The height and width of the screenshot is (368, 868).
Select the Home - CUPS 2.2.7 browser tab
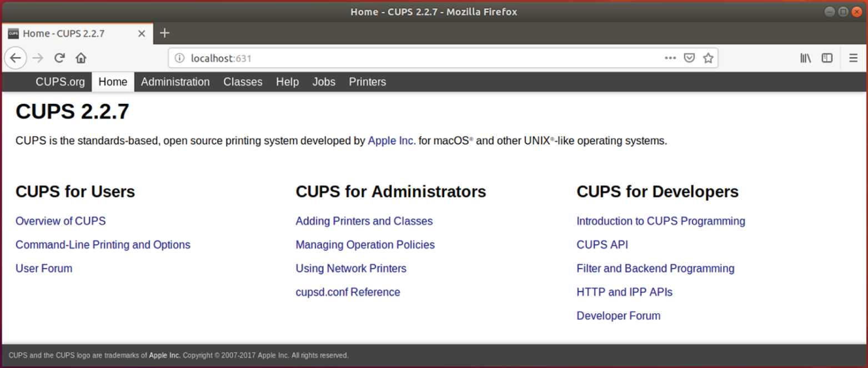click(x=77, y=33)
